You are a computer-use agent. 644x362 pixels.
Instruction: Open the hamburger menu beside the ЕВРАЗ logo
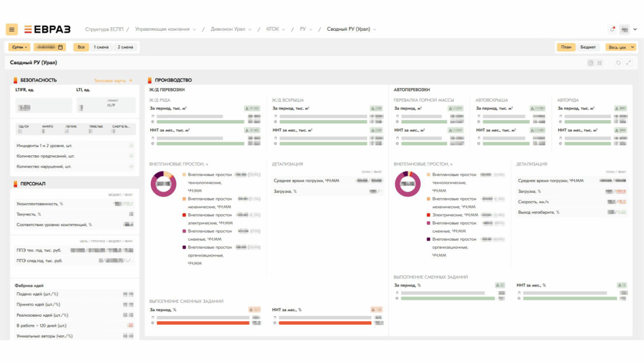12,30
